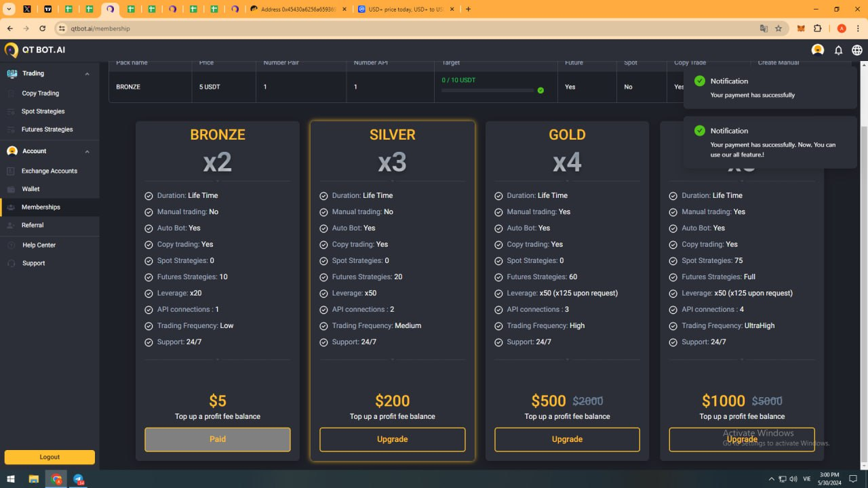Click the QT BOT.AI logo
The width and height of the screenshot is (868, 488).
pyautogui.click(x=35, y=50)
